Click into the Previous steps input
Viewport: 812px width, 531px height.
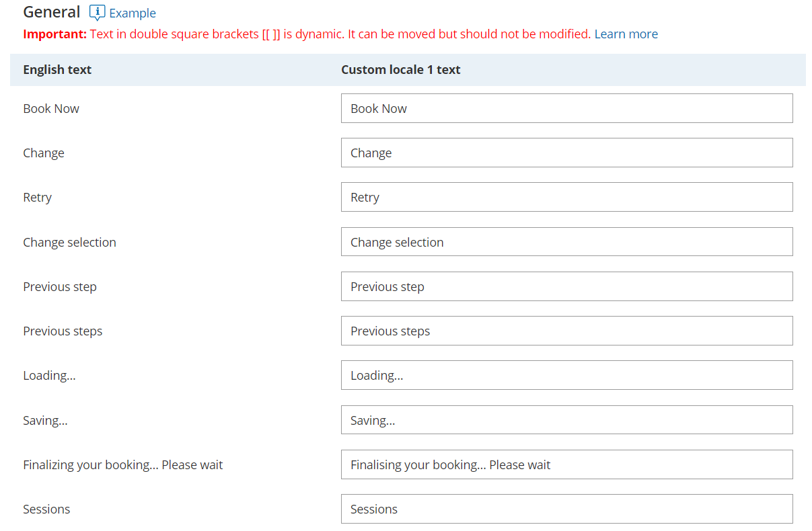(x=566, y=331)
